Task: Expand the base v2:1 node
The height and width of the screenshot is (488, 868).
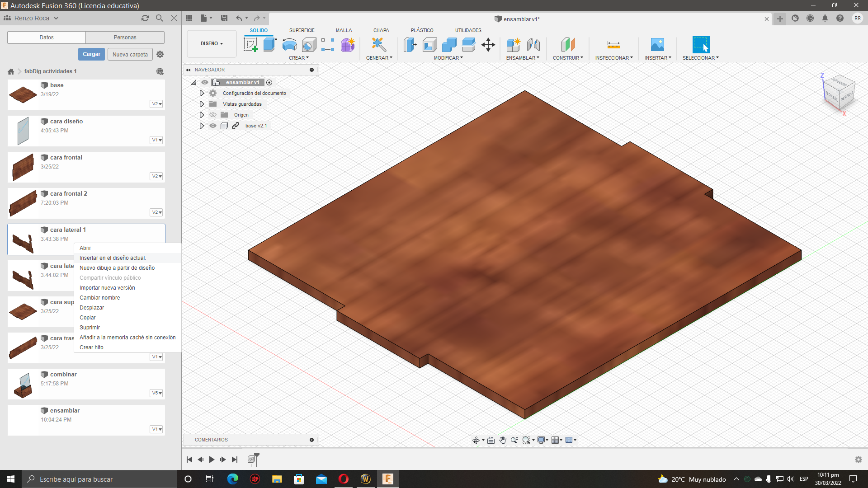Action: pos(202,126)
